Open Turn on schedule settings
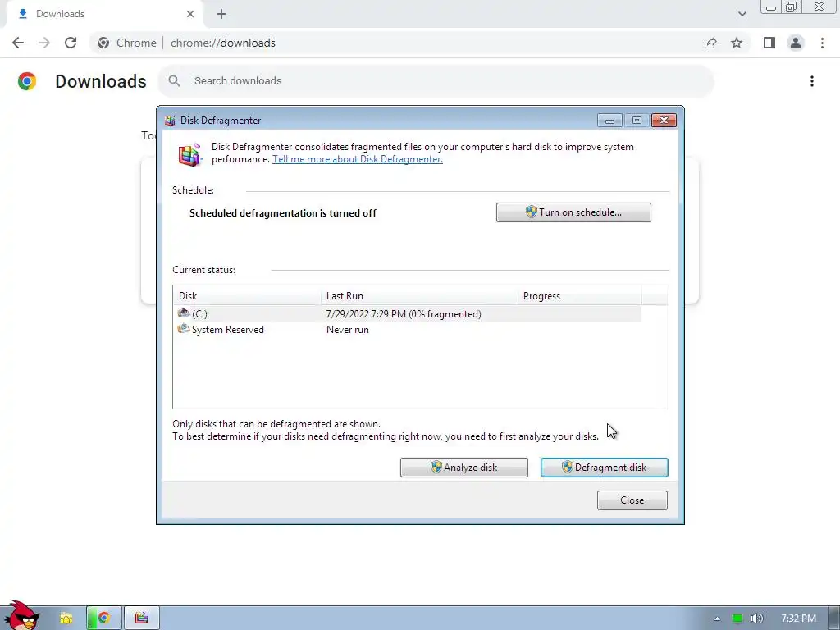Viewport: 840px width, 630px height. coord(573,212)
